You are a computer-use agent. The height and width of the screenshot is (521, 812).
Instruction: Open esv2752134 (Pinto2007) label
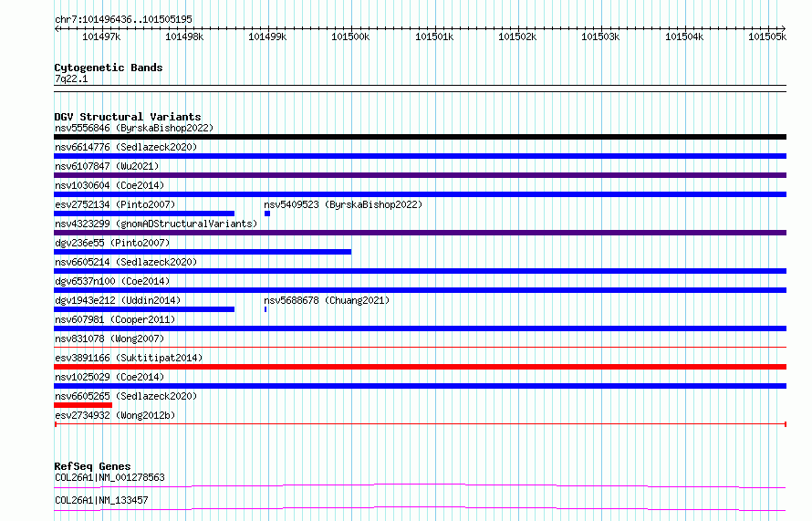115,204
